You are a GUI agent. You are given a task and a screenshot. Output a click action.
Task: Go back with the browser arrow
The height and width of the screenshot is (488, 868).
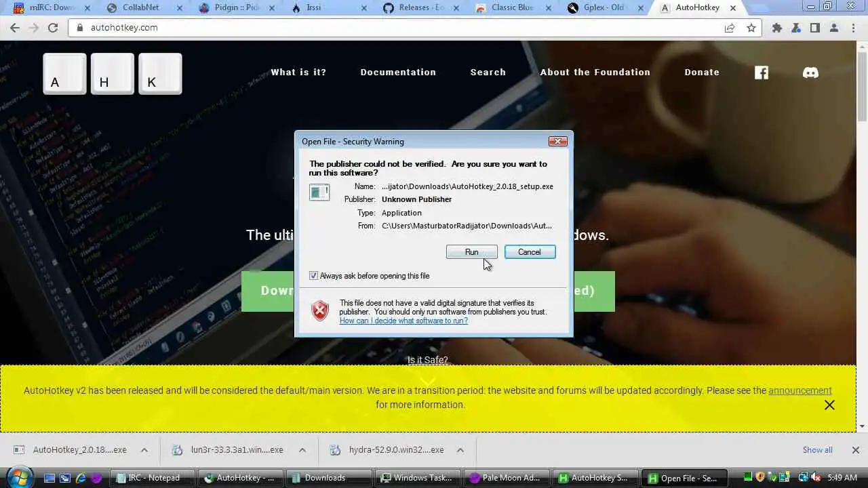coord(15,28)
